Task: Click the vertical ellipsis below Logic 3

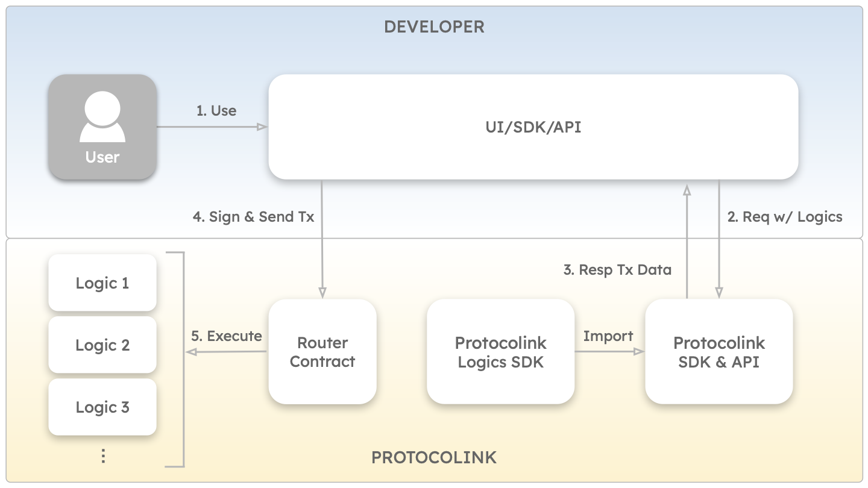Action: coord(103,456)
